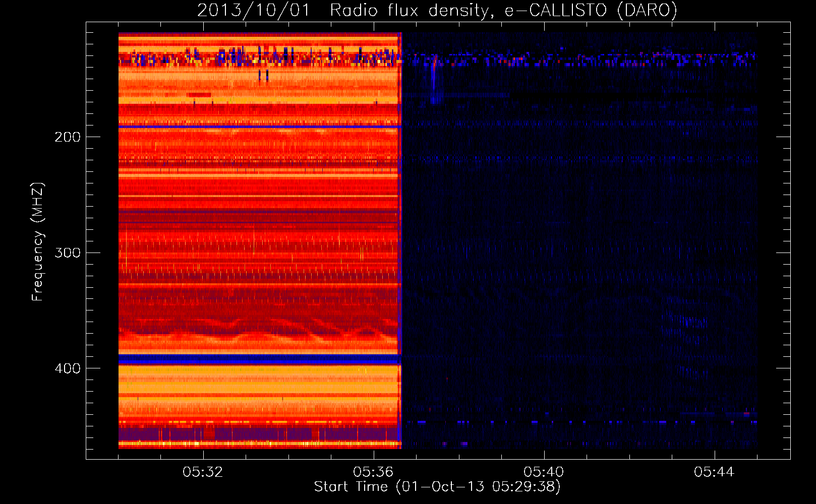
Task: Select the 'Frequency (MHZ)' y-axis label
Action: [x=38, y=242]
